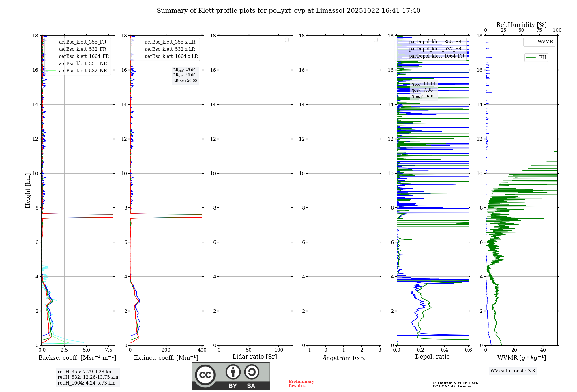
Task: Click the WVMR legend entry
Action: (545, 42)
